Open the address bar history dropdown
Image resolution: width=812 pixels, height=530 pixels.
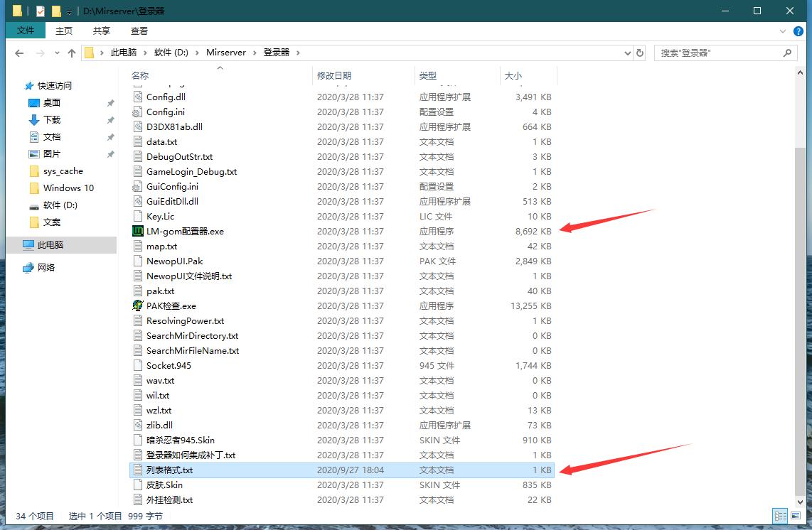tap(626, 53)
